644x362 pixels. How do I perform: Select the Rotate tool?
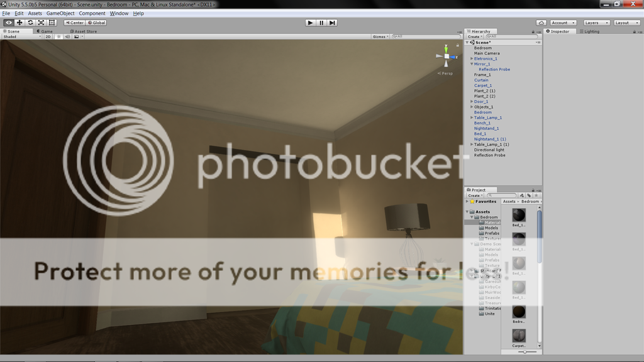[30, 23]
